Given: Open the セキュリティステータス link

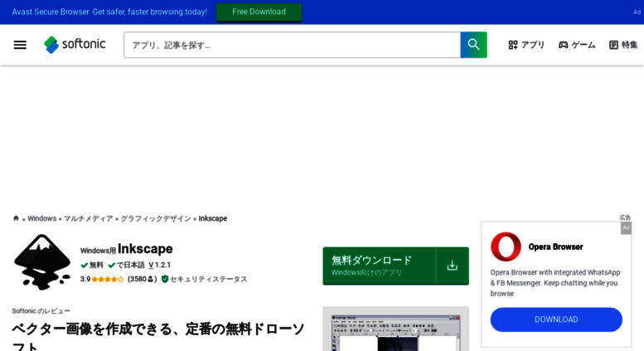Looking at the screenshot, I should coord(204,279).
